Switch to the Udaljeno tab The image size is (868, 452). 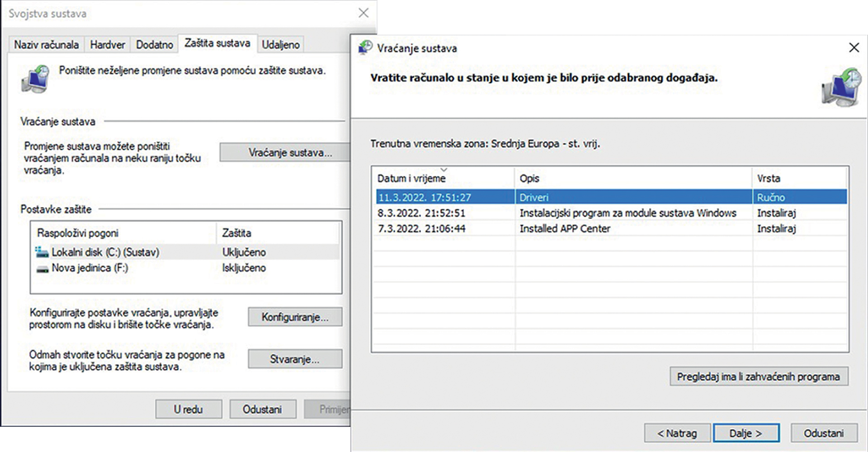point(281,45)
